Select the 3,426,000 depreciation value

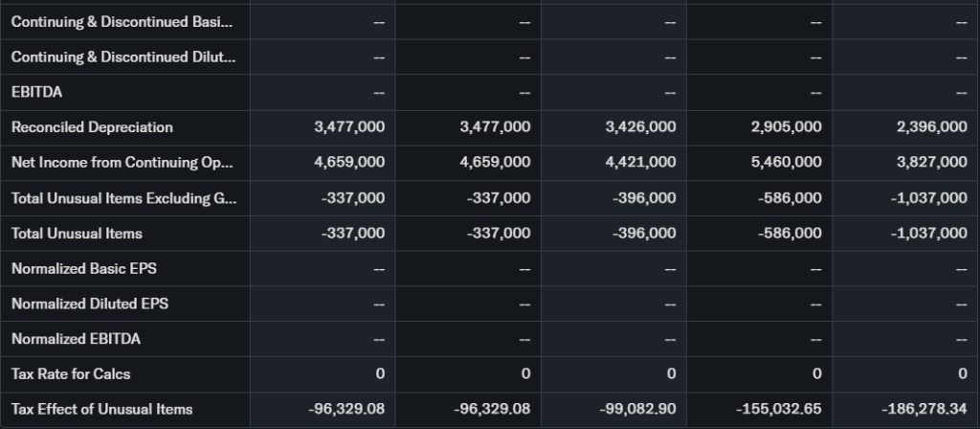[640, 127]
